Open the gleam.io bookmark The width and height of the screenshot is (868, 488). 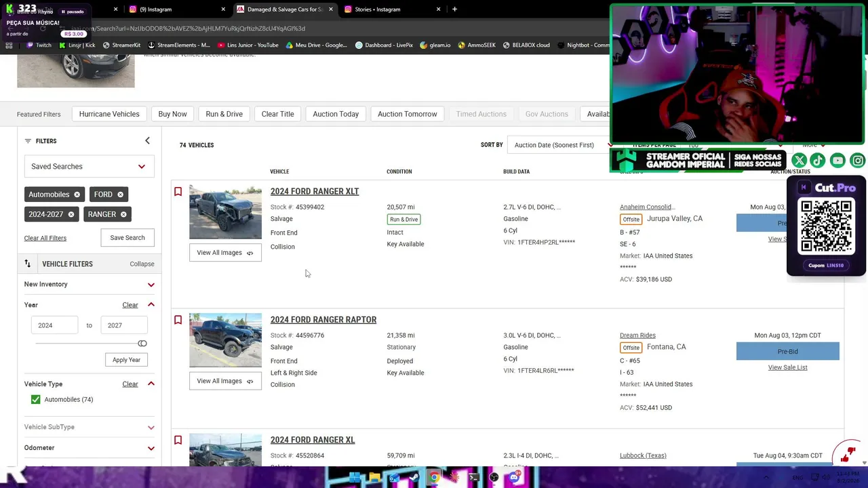[x=435, y=45]
